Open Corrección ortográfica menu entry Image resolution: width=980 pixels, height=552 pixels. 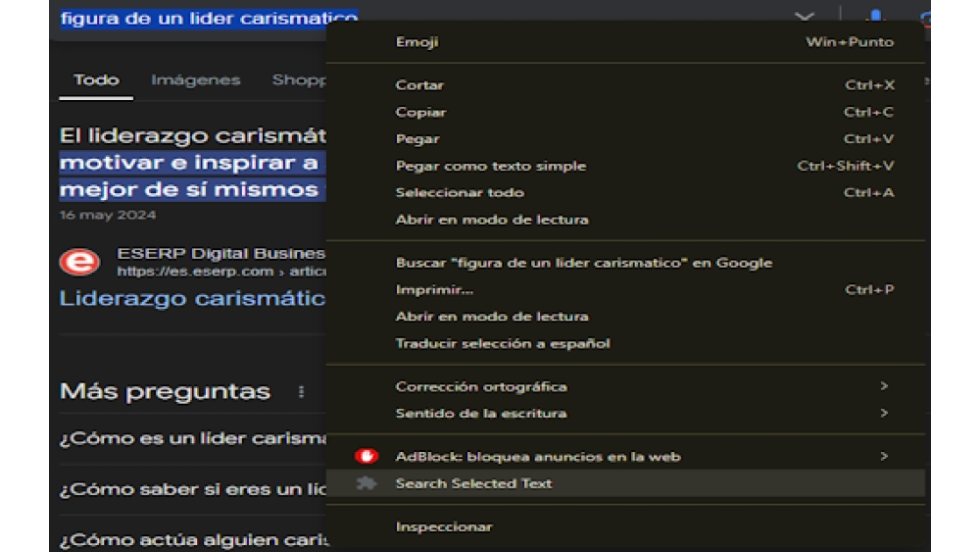click(x=625, y=386)
